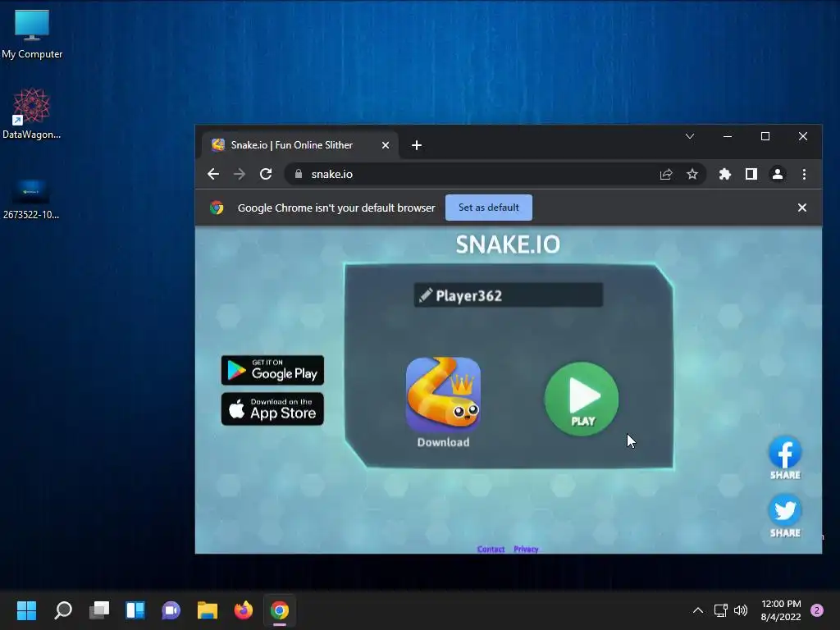Open the Privacy link at page bottom

[526, 549]
